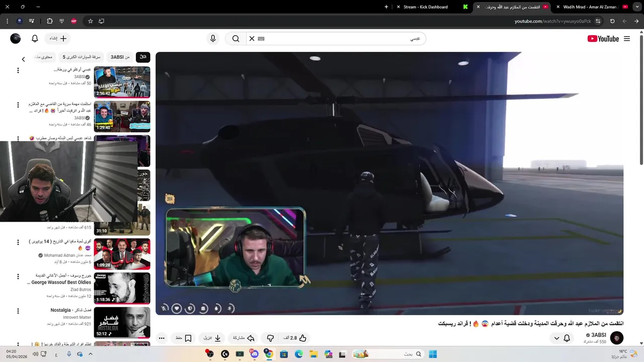644x362 pixels.
Task: Open options for 'شاهد عبسي لبس البدله' video
Action: (18, 138)
